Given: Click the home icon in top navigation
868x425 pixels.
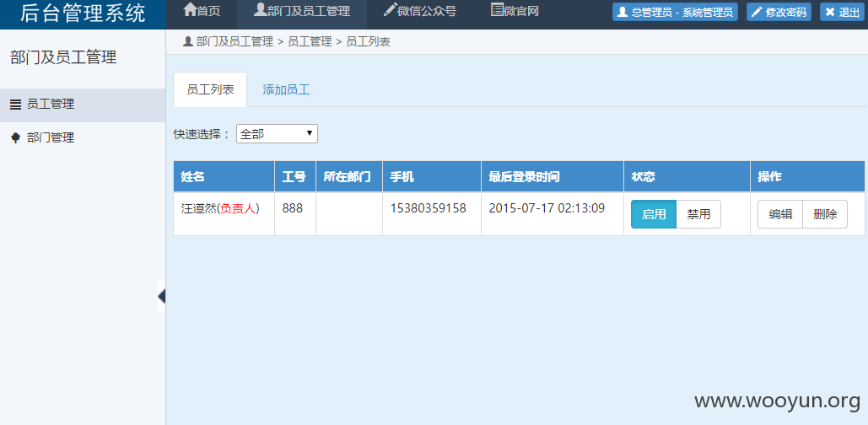Looking at the screenshot, I should coord(190,9).
